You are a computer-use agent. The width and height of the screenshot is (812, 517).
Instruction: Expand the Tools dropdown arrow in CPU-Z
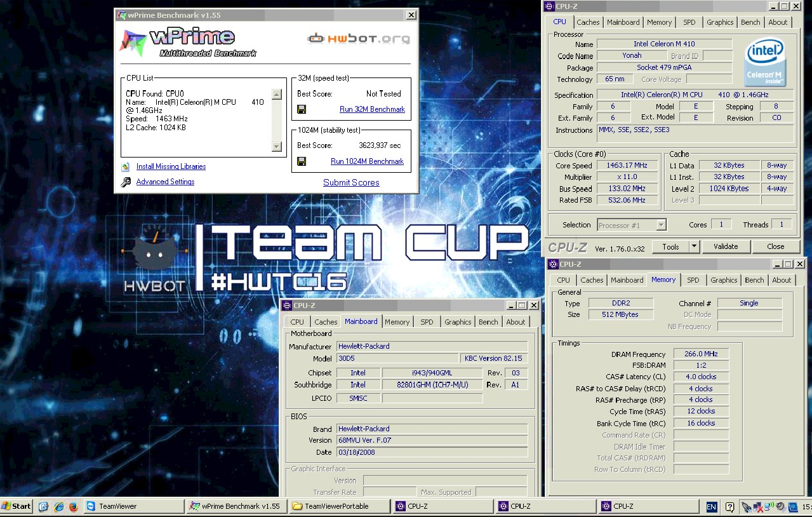tap(694, 246)
